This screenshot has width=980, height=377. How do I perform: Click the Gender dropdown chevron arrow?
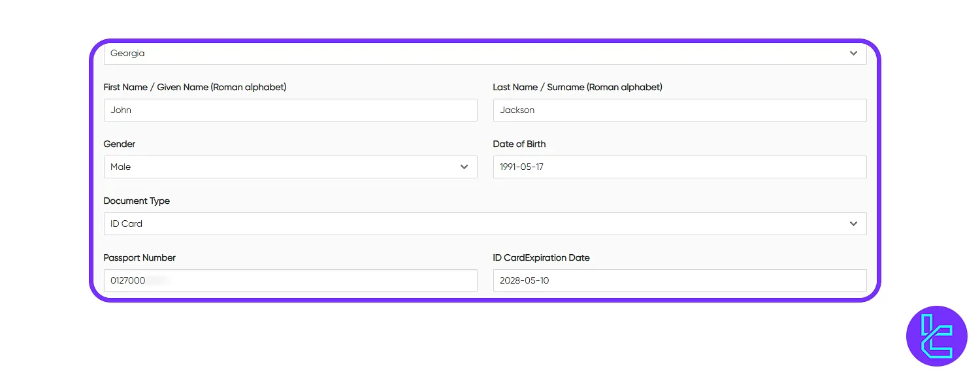point(464,167)
